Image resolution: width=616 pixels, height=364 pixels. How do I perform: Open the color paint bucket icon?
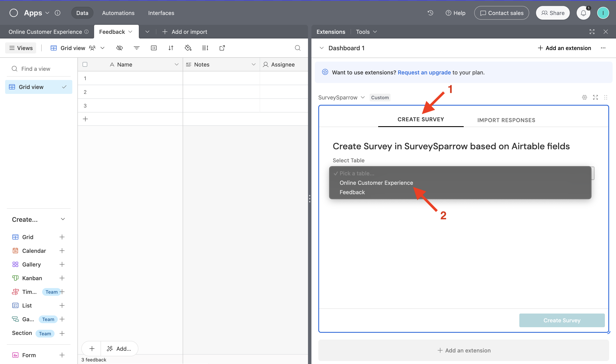click(188, 48)
